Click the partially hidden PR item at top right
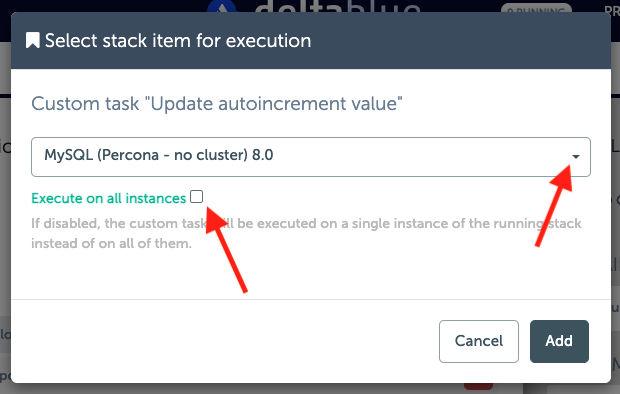The height and width of the screenshot is (394, 620). pyautogui.click(x=612, y=11)
